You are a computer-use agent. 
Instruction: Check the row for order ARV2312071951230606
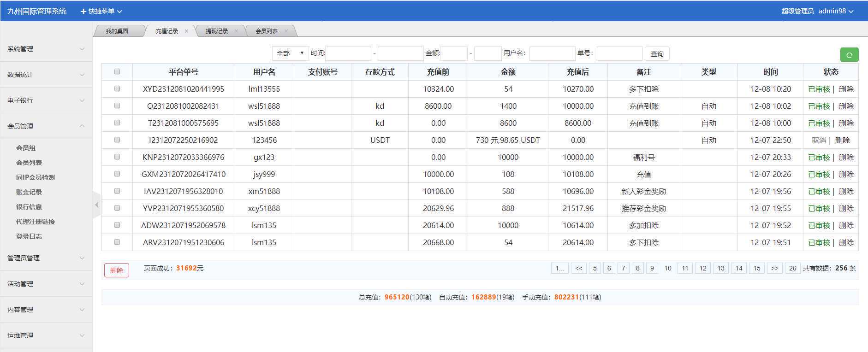pos(117,242)
